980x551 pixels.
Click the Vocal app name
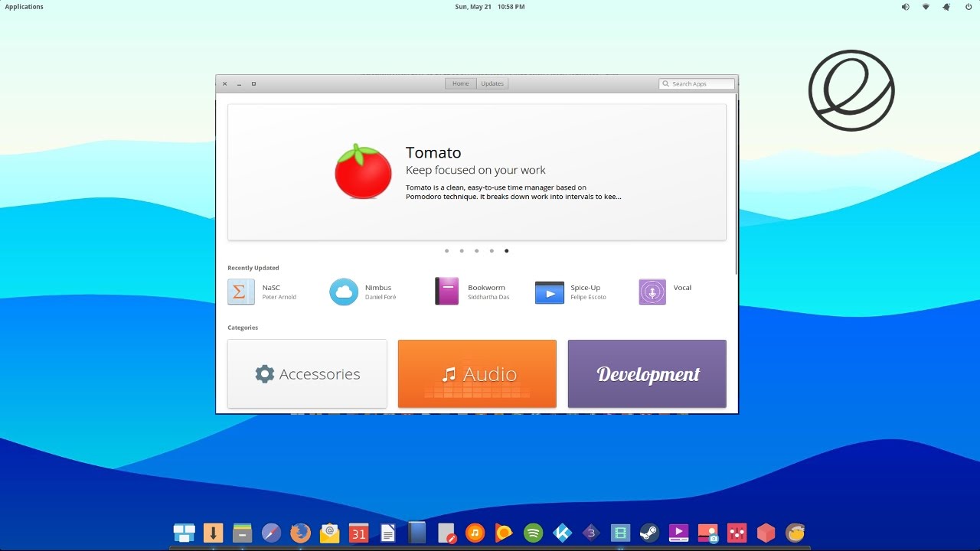(x=682, y=288)
